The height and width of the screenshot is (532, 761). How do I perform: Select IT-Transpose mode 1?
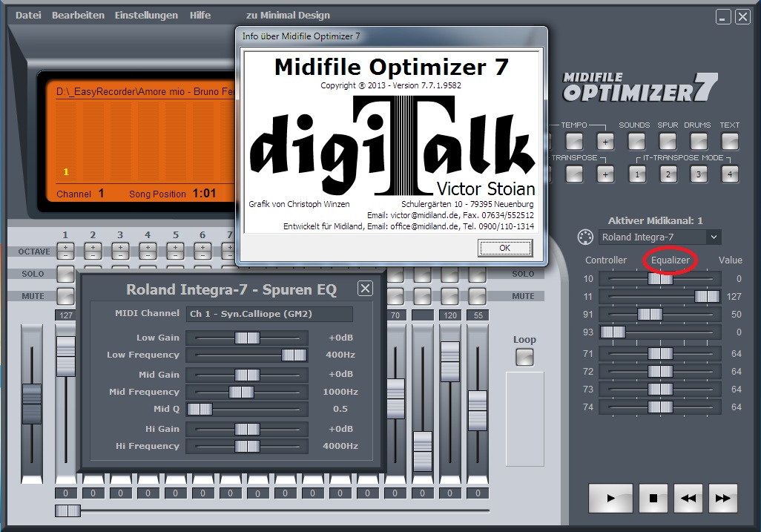tap(637, 174)
